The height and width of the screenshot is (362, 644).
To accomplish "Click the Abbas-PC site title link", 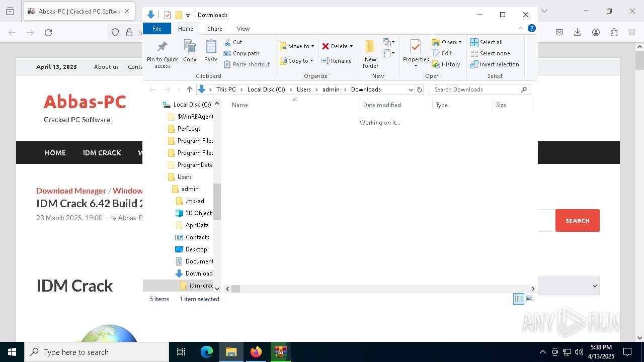I will point(85,102).
